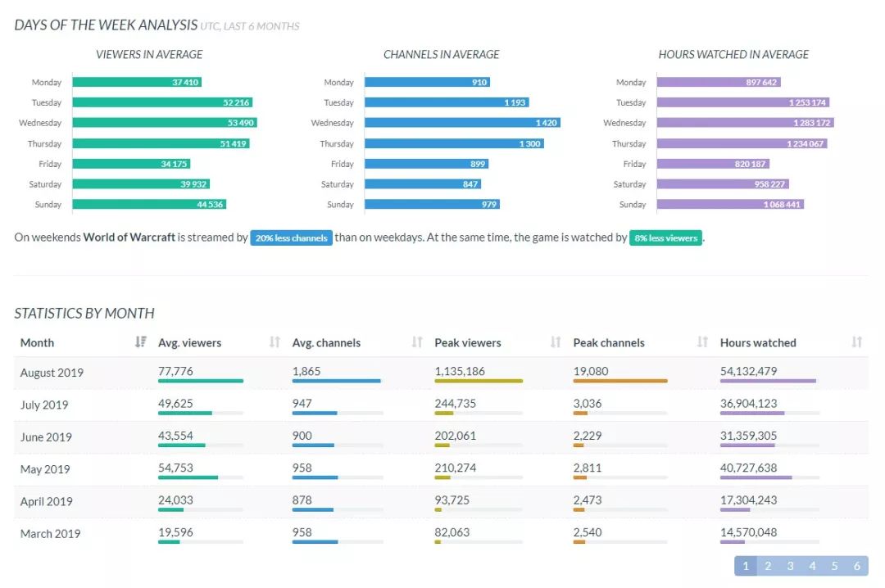The image size is (885, 588).
Task: Click avg. viewers value 49,625
Action: pyautogui.click(x=175, y=404)
